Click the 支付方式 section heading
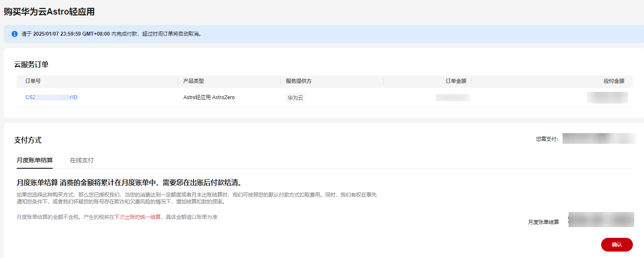Viewport: 644px width, 258px height. [28, 140]
